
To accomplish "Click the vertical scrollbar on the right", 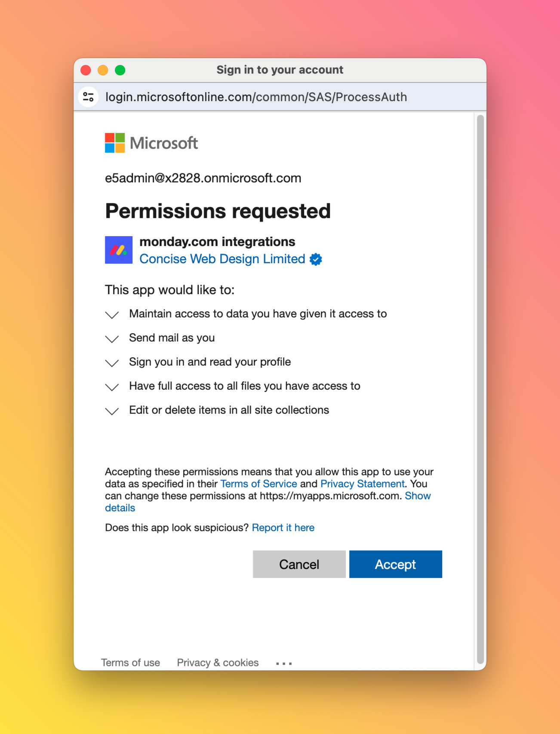I will pos(480,387).
